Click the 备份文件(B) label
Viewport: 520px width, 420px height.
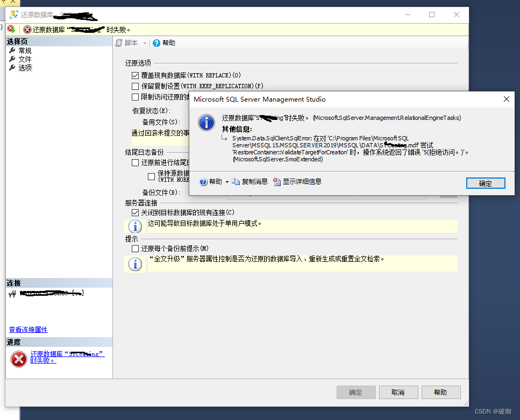click(161, 193)
